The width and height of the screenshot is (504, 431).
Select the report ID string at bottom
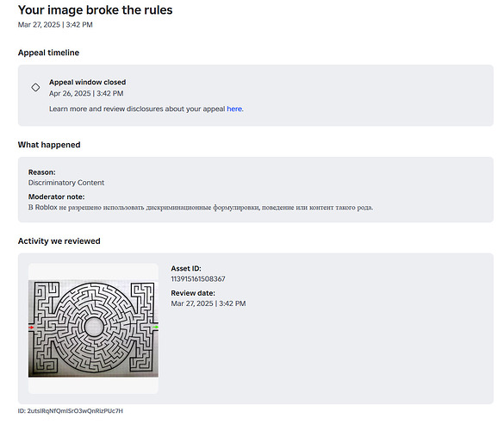71,410
